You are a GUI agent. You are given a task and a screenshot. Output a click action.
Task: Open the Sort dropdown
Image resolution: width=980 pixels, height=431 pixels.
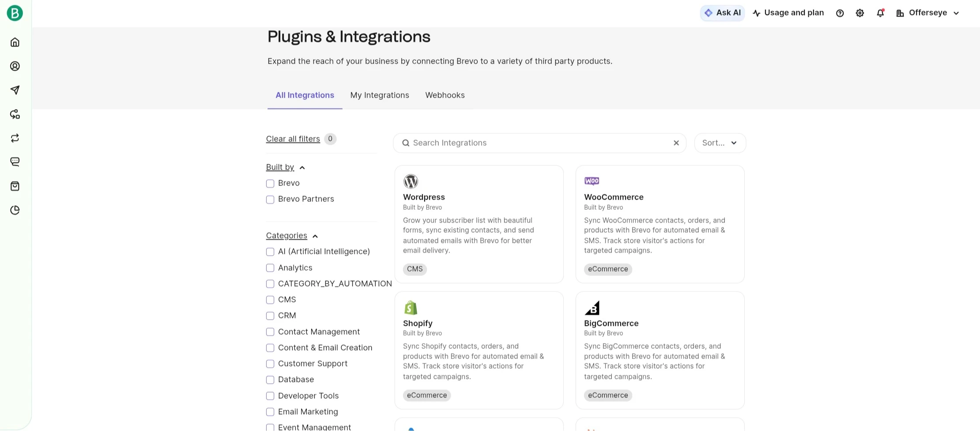point(720,143)
